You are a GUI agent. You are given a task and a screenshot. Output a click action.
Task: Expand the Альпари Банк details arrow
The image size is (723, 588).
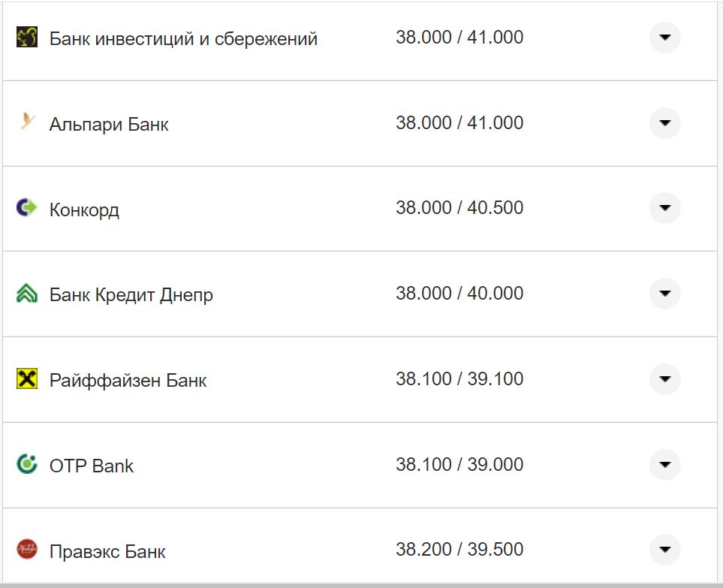point(664,122)
